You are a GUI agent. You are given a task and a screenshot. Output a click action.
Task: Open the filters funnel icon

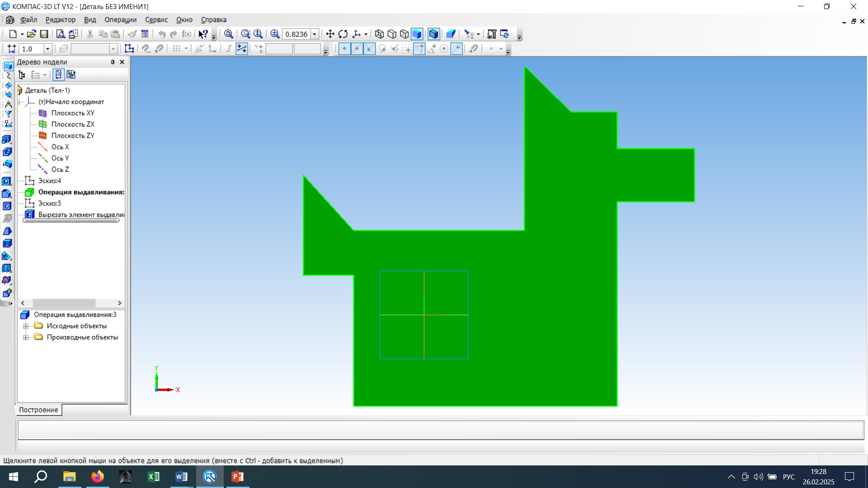click(x=8, y=114)
